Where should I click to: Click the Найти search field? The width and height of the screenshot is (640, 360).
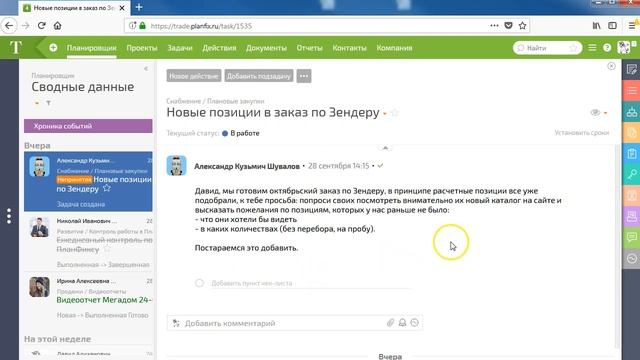point(546,48)
